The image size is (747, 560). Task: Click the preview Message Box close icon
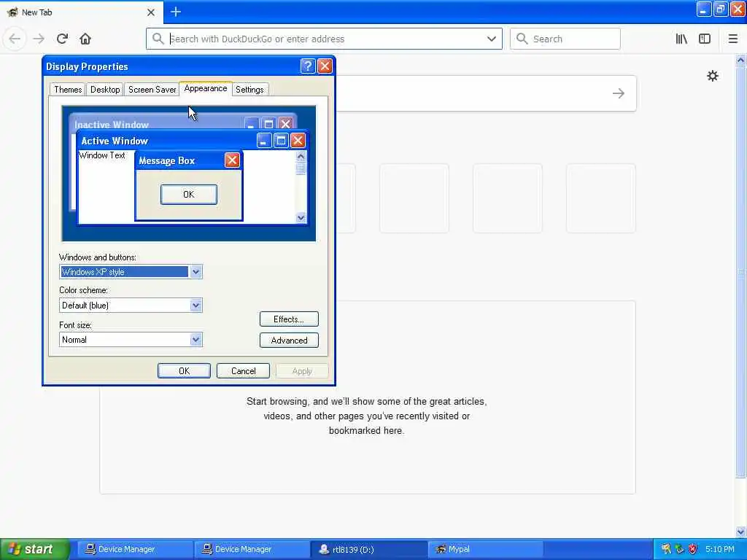click(x=232, y=160)
